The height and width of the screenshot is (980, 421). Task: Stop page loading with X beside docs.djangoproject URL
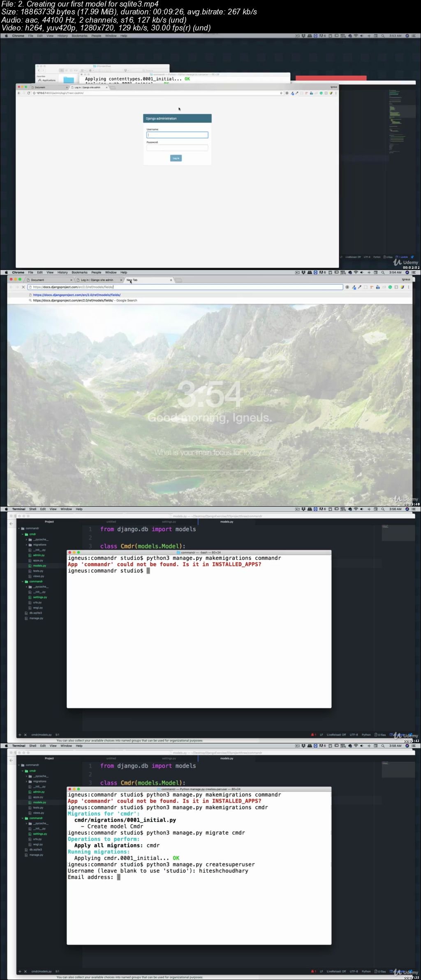(23, 287)
